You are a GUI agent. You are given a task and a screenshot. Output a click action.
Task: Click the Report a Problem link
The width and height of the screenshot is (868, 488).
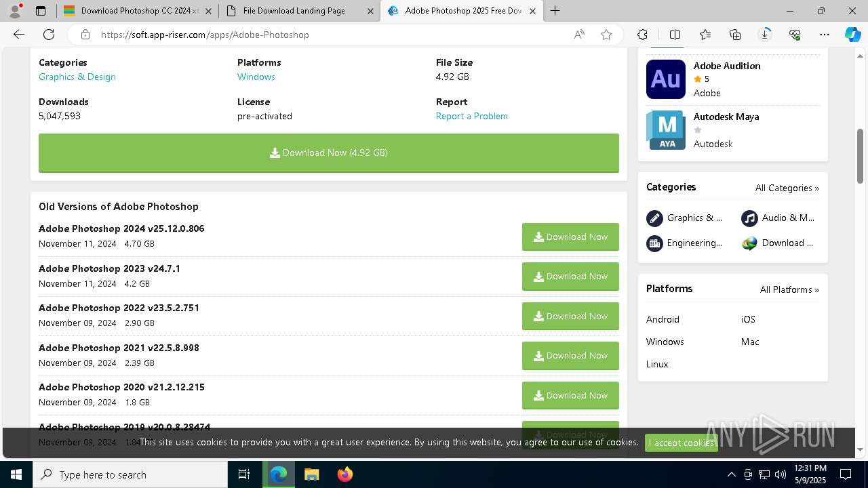(472, 116)
